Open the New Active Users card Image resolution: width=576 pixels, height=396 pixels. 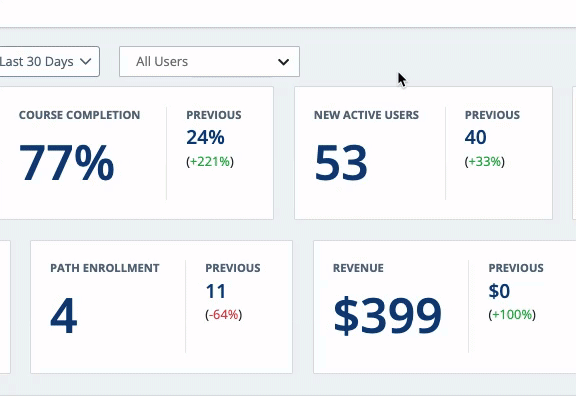[x=423, y=153]
